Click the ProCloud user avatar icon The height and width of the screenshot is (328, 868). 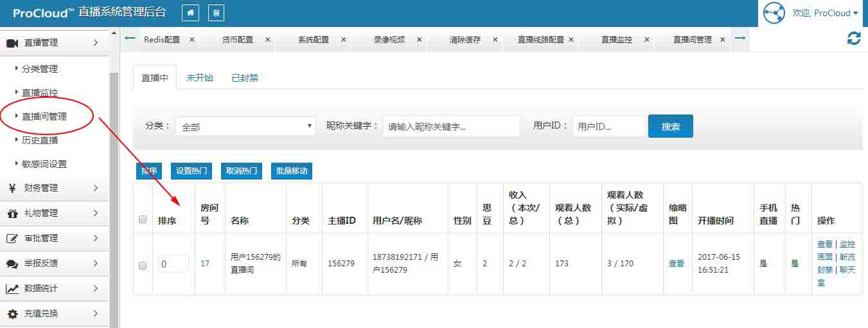tap(774, 13)
